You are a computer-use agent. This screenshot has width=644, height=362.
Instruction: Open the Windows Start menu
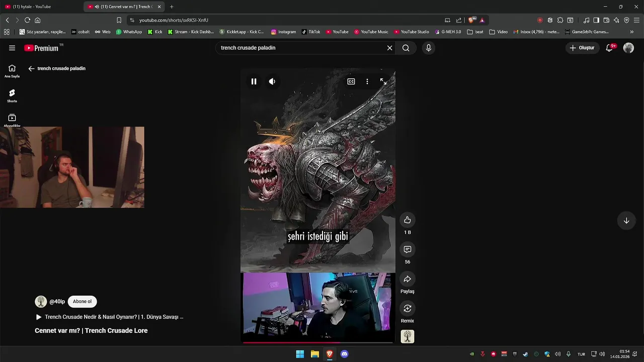click(x=300, y=354)
